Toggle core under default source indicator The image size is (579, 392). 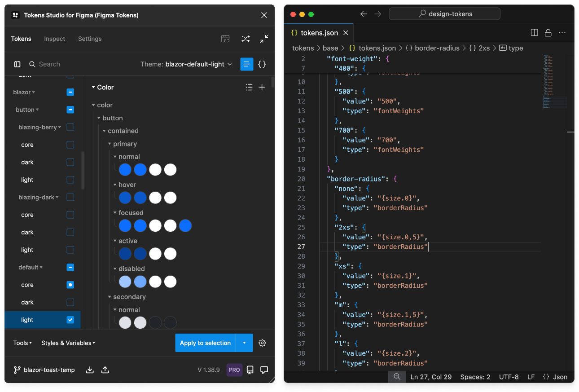click(x=70, y=285)
